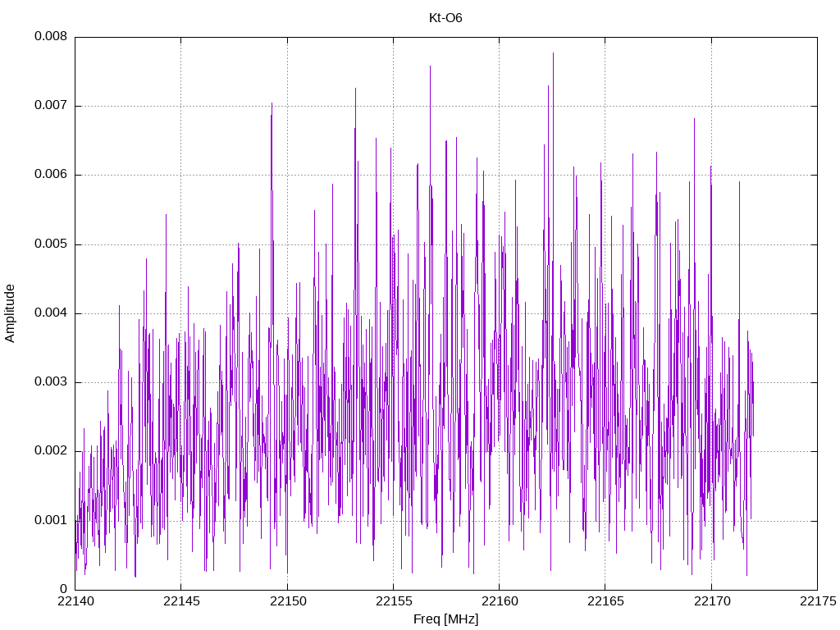Click y-axis tick label 0.004
840x630 pixels.
pos(51,313)
